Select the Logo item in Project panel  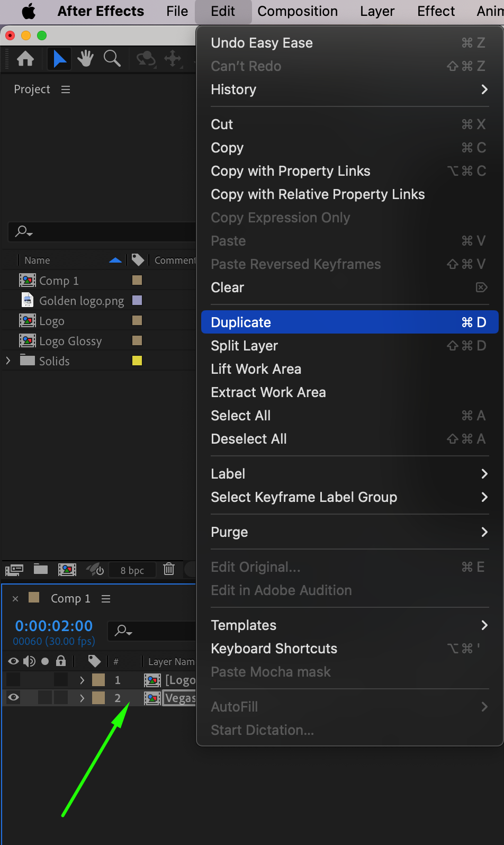[x=52, y=321]
